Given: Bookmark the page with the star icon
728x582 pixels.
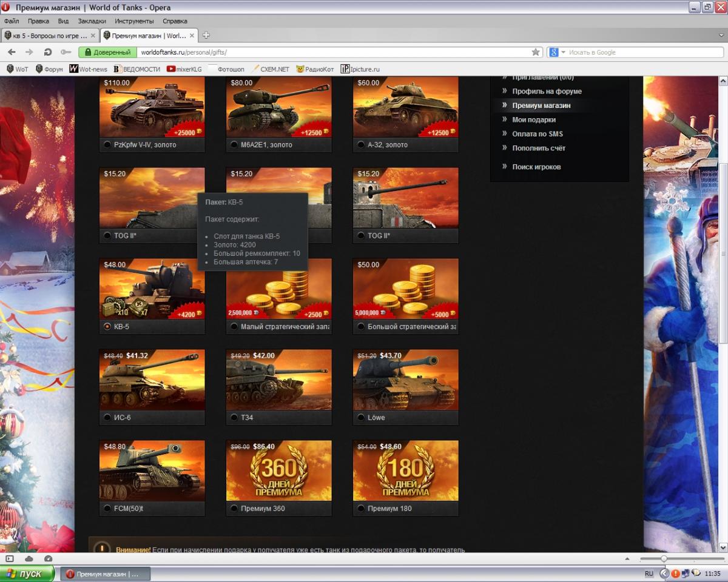Looking at the screenshot, I should 536,52.
